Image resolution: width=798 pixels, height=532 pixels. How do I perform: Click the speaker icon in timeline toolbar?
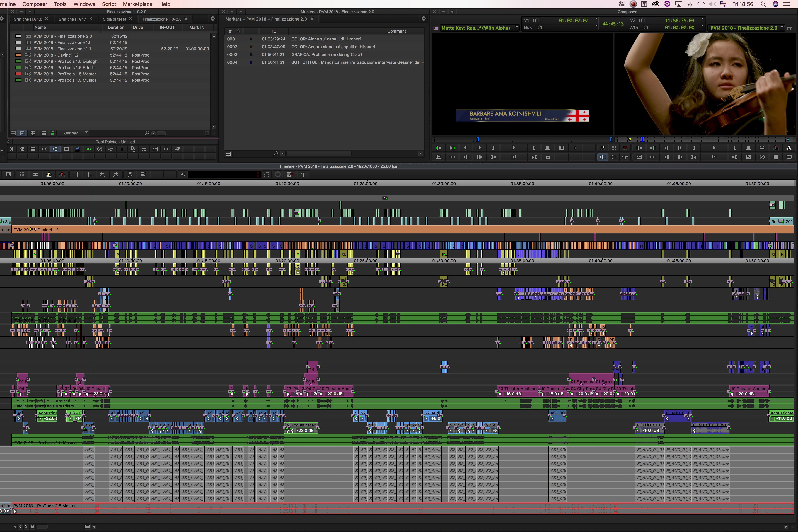click(x=183, y=174)
